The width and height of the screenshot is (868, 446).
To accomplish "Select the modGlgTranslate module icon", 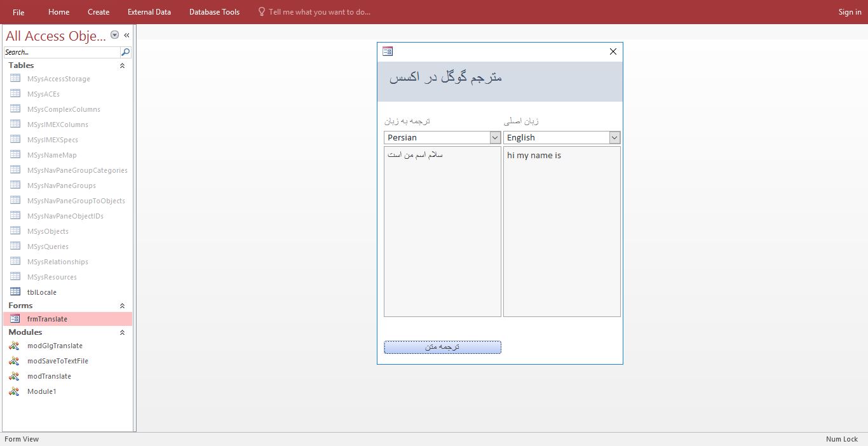I will pyautogui.click(x=14, y=346).
